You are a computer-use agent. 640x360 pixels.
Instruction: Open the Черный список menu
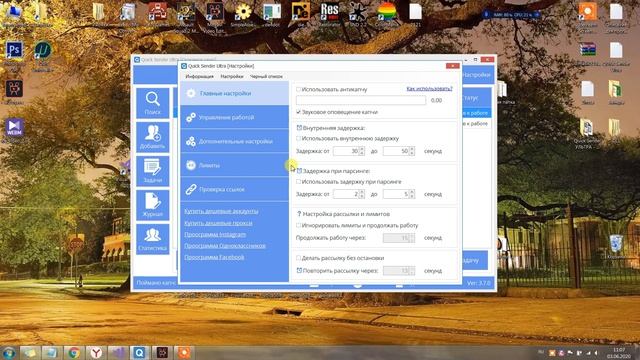[x=266, y=76]
